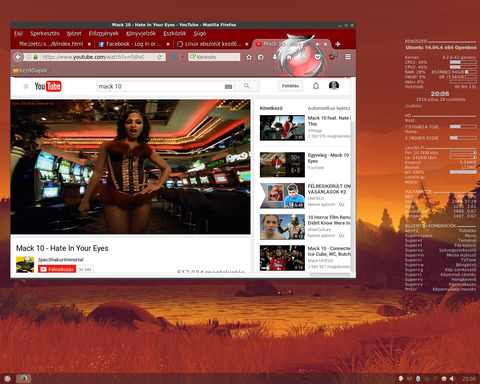This screenshot has height=384, width=480.
Task: Open the Nézet menu
Action: [74, 33]
